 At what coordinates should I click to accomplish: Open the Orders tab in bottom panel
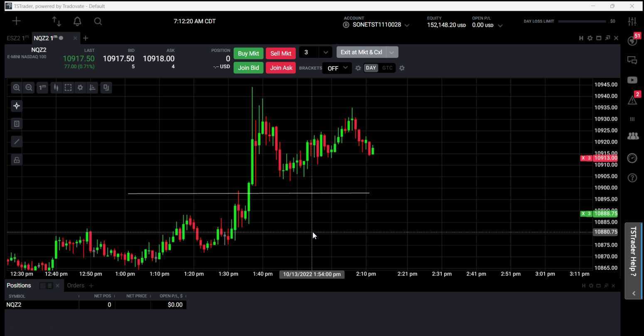coord(76,285)
